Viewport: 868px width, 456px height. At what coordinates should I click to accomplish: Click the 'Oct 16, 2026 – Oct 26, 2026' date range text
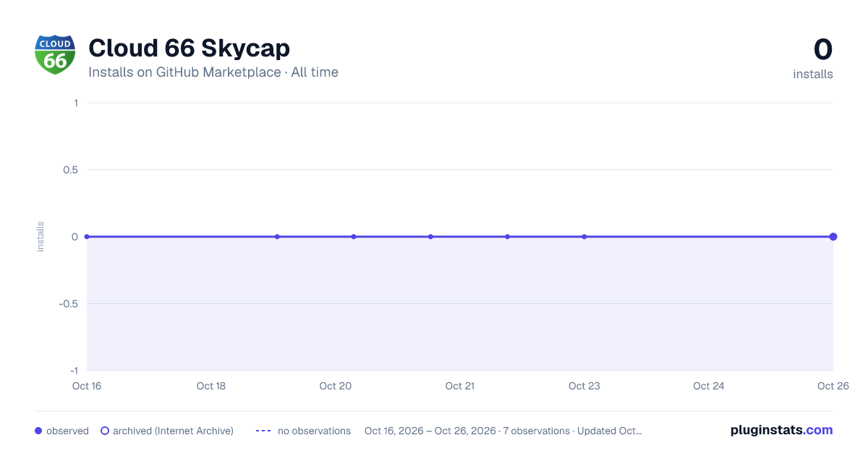coord(430,431)
